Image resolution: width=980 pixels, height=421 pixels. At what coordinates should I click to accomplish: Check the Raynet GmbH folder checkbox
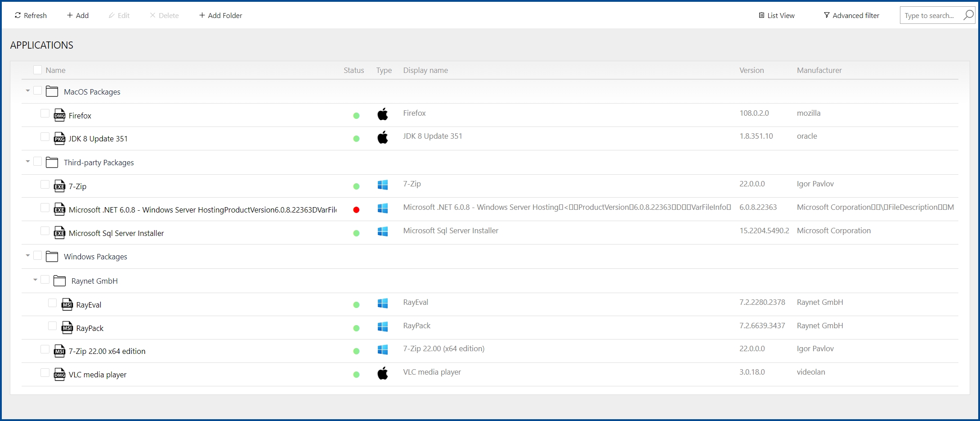click(x=45, y=280)
